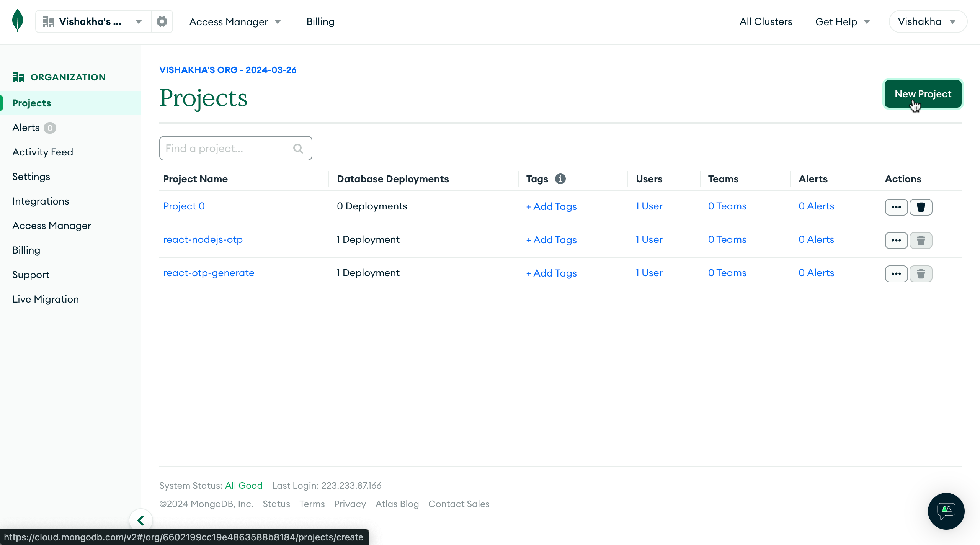The height and width of the screenshot is (545, 980).
Task: Click the Tags info icon
Action: click(x=560, y=179)
